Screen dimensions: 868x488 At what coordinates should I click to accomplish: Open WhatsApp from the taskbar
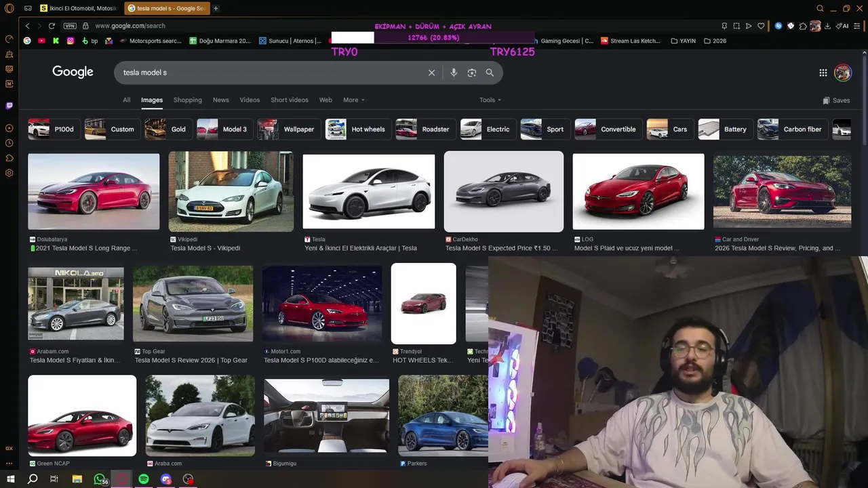[100, 479]
